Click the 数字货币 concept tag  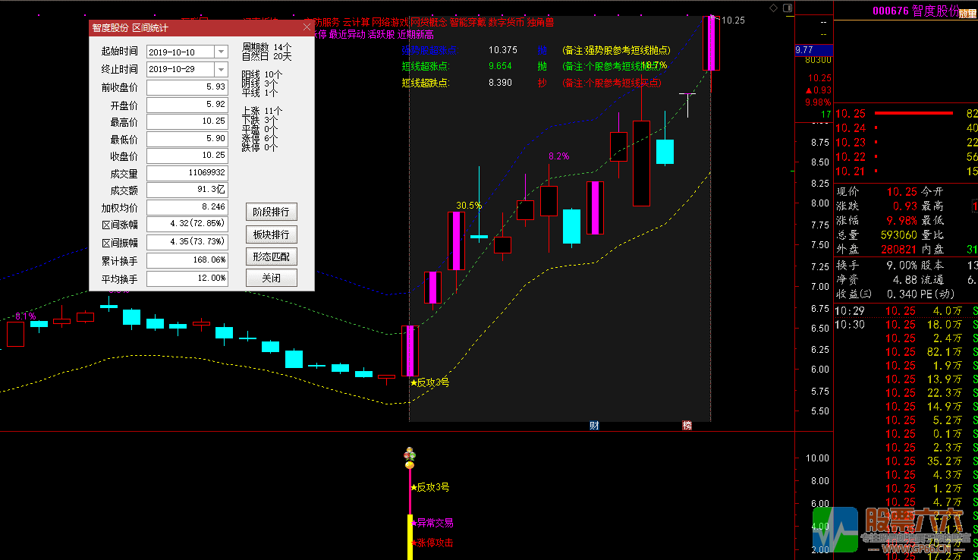(506, 22)
